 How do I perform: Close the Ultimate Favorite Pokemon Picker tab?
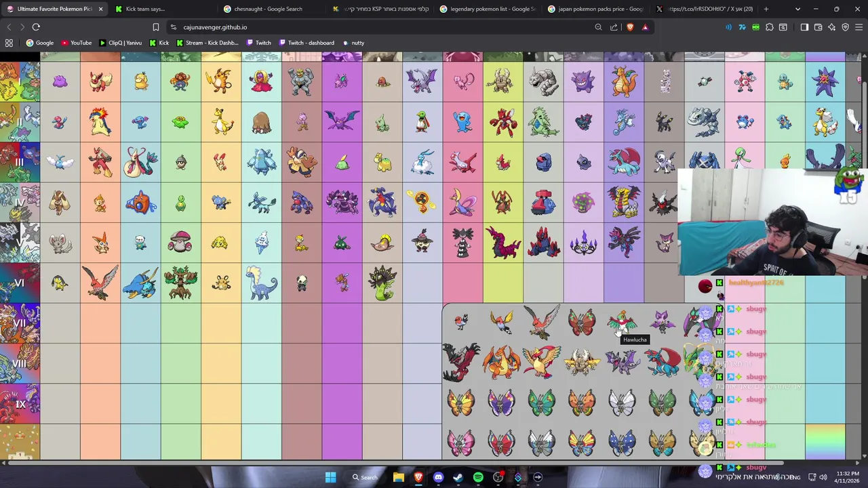coord(101,9)
